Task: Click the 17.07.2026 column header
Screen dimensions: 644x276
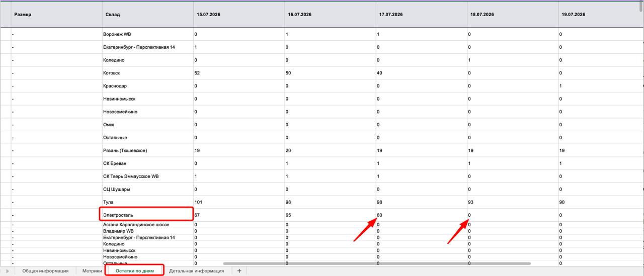Action: point(422,15)
